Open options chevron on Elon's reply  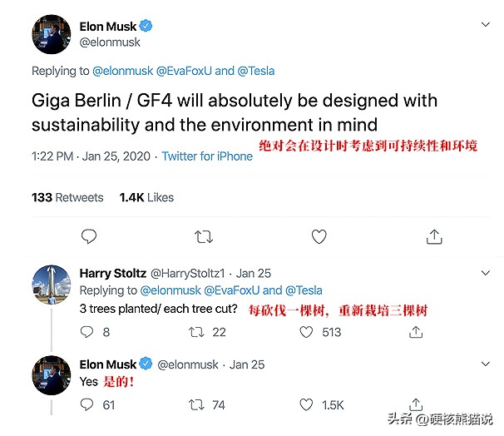pos(486,364)
